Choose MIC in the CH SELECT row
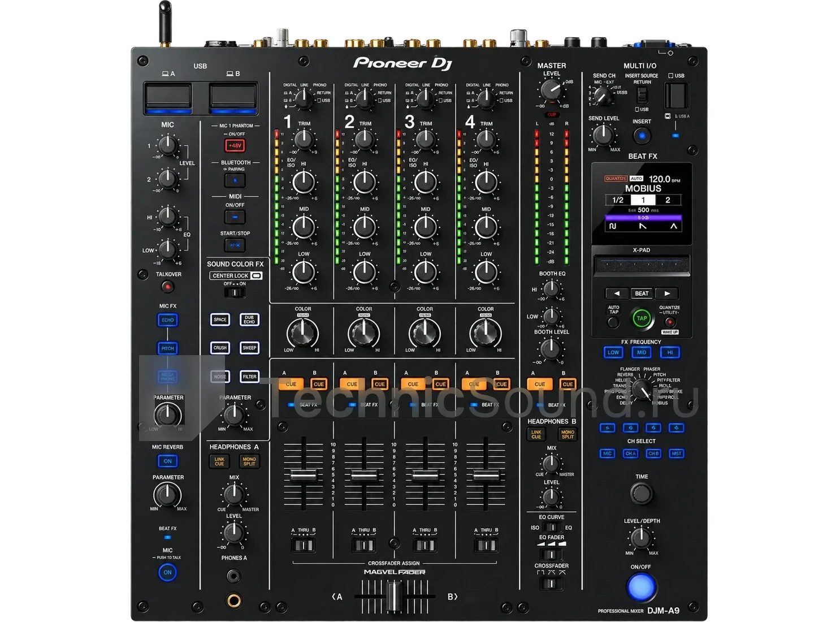The image size is (840, 622). (x=608, y=453)
